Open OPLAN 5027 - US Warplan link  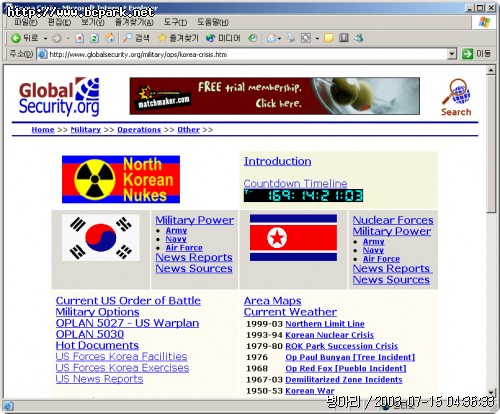click(x=127, y=323)
